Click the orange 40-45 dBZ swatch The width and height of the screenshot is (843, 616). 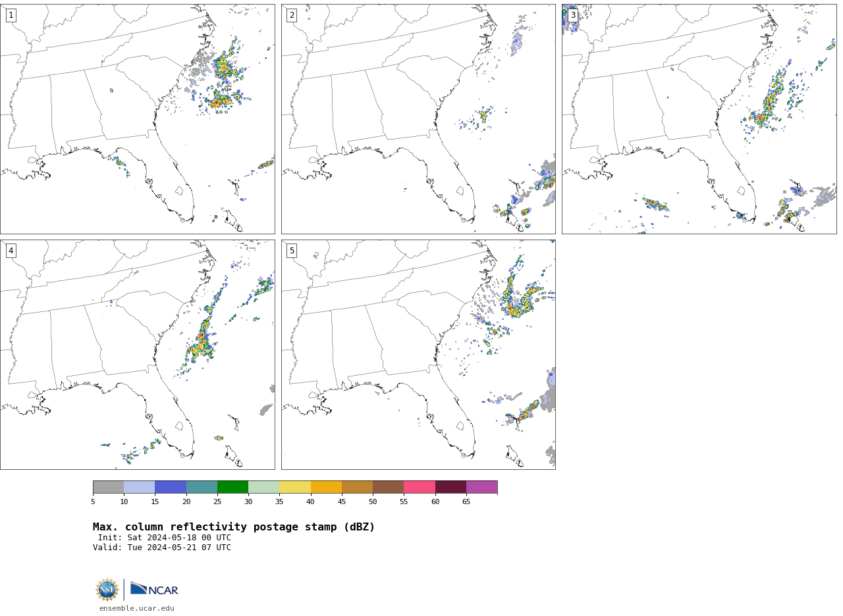(x=326, y=487)
